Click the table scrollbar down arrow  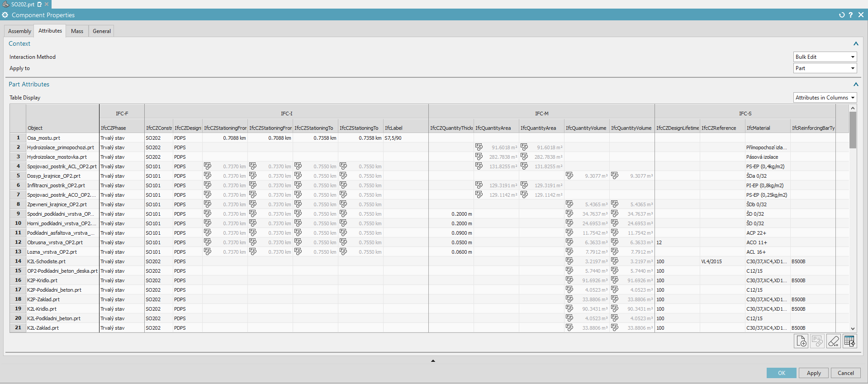[x=853, y=329]
